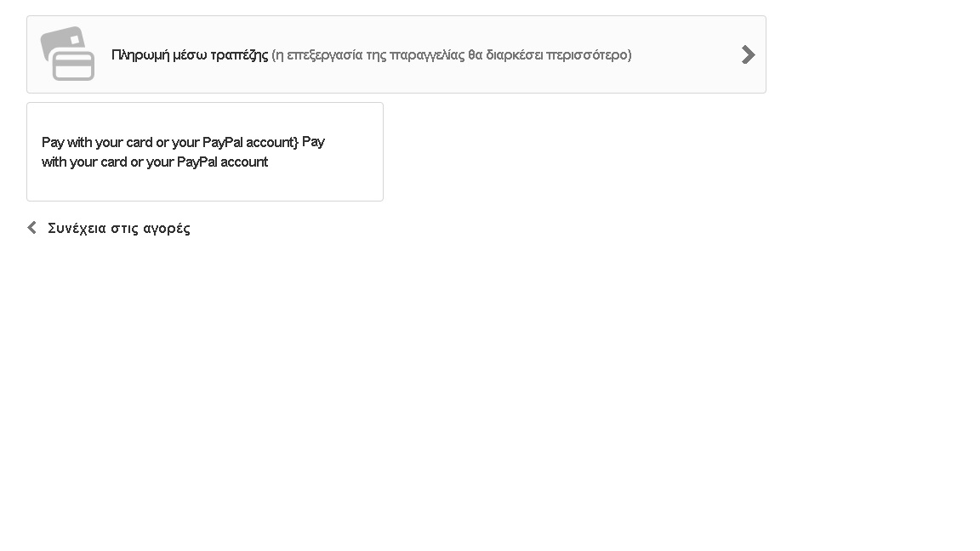
Task: Click the right chevron on bank payment
Action: pos(748,55)
